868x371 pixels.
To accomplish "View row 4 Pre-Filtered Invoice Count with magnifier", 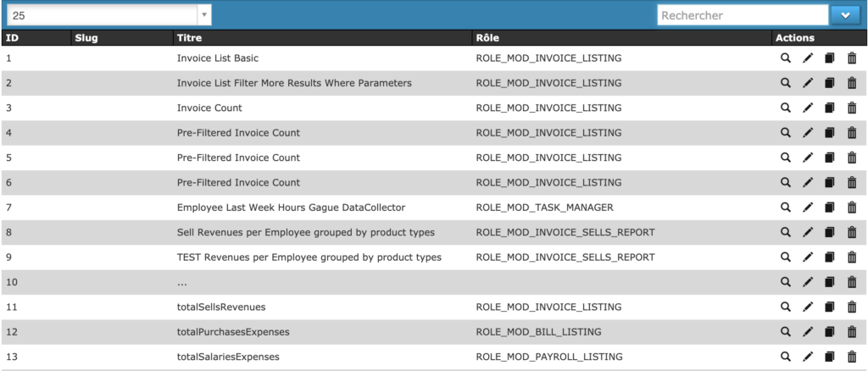I will point(786,133).
